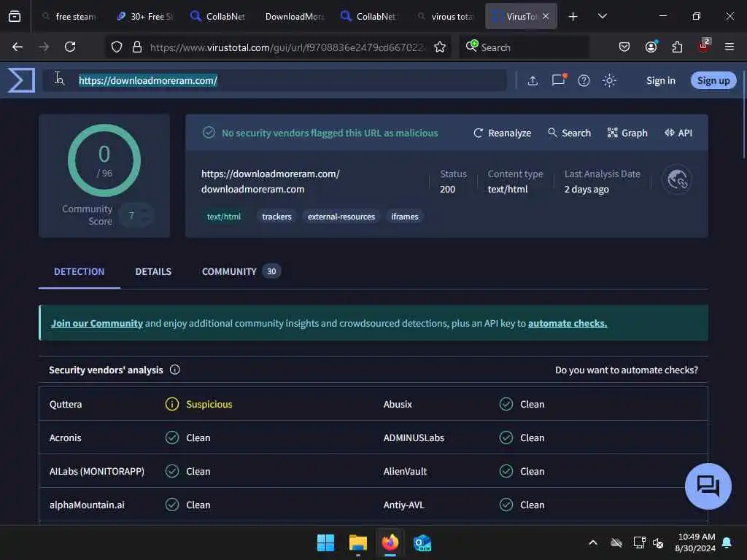Screen dimensions: 747x560
Task: Click the VirusTotal sigma logo
Action: [x=21, y=80]
